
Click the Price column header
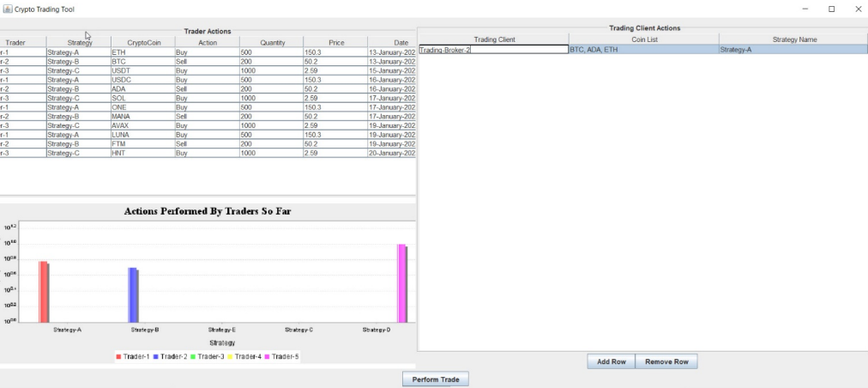coord(335,42)
